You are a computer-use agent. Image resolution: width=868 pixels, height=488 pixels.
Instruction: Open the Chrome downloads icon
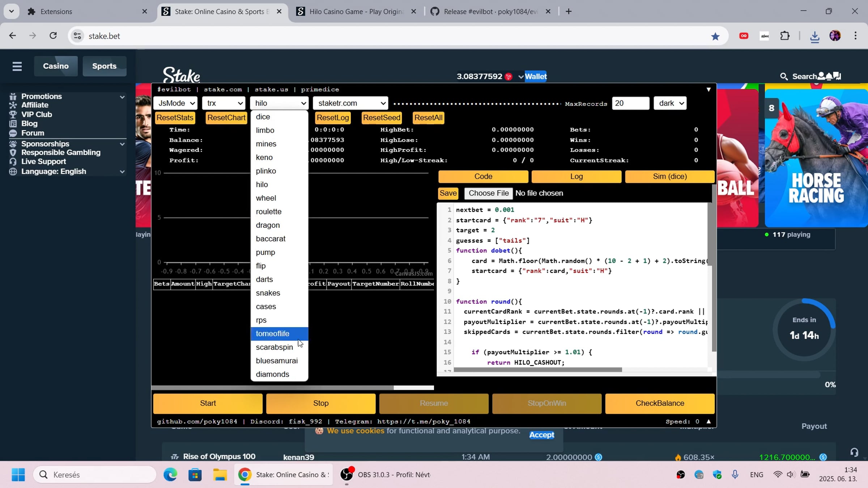(x=814, y=36)
